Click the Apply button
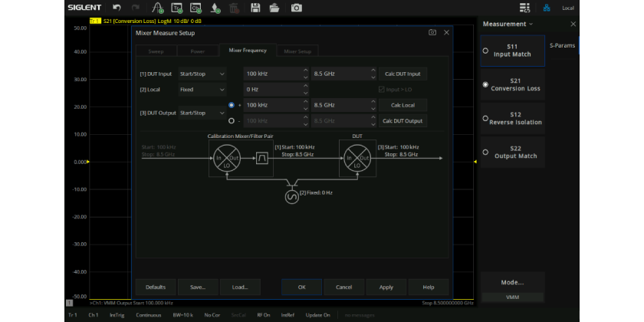Viewport: 644px width, 322px height. coord(386,287)
